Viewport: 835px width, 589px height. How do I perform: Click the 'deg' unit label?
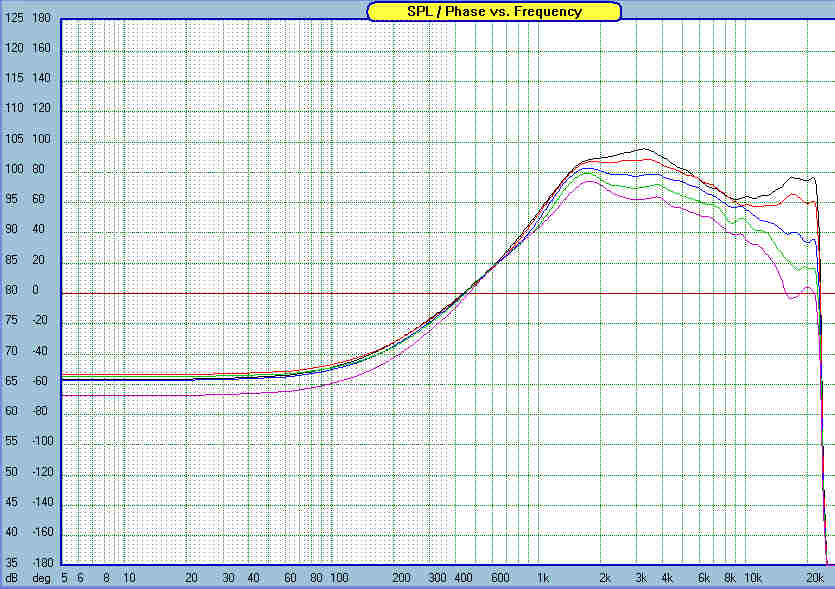pyautogui.click(x=41, y=578)
